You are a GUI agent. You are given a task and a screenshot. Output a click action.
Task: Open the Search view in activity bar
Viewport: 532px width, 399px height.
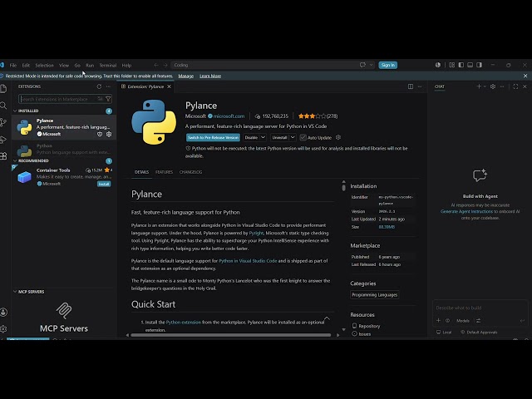click(x=3, y=106)
